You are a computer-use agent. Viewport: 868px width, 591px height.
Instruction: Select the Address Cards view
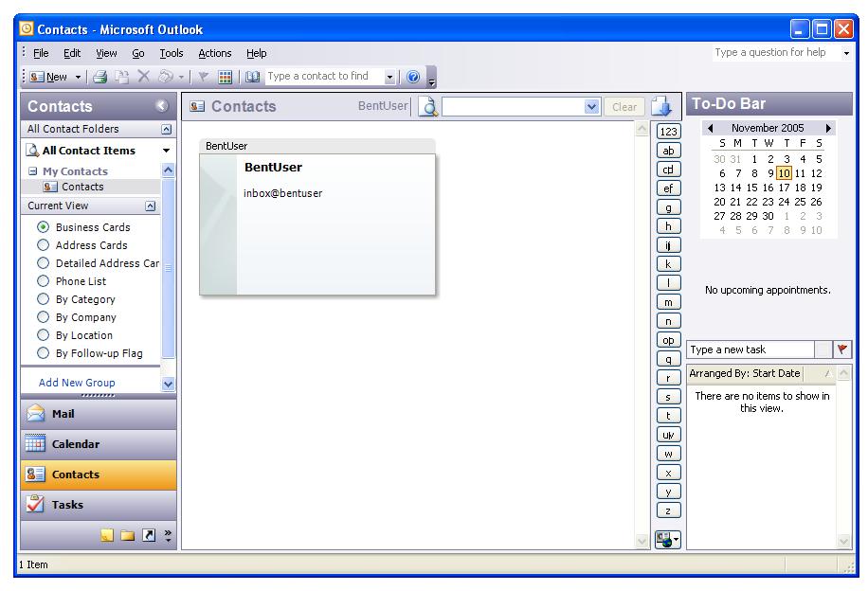click(x=81, y=245)
